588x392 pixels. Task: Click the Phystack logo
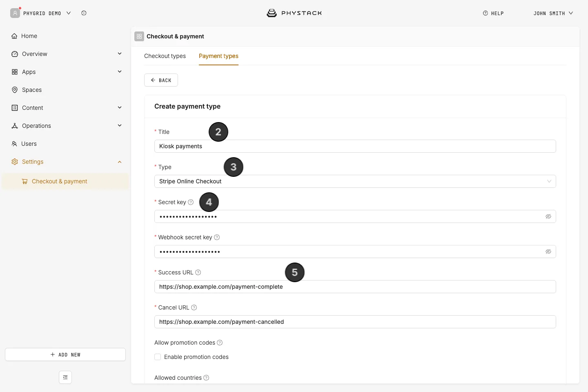294,13
